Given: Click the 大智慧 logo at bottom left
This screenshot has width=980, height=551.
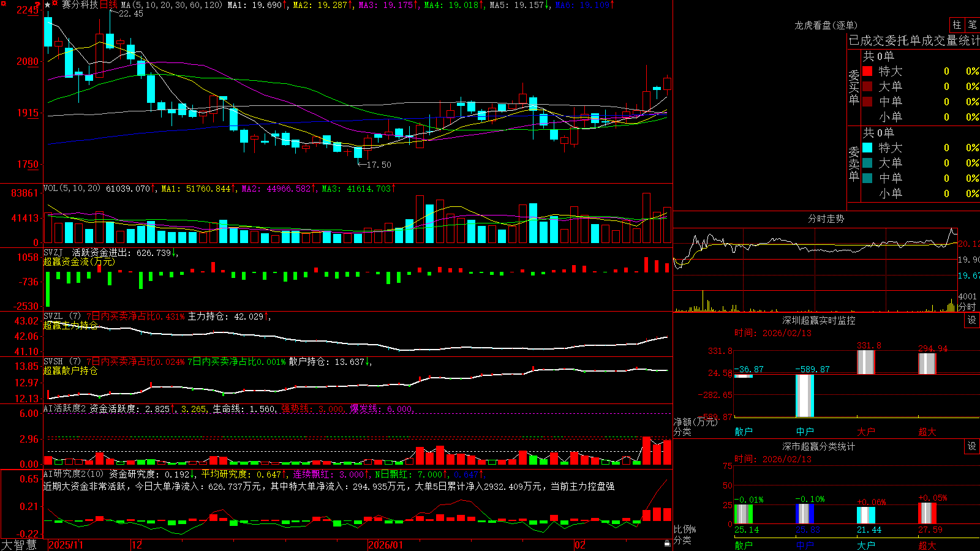Looking at the screenshot, I should [x=19, y=545].
